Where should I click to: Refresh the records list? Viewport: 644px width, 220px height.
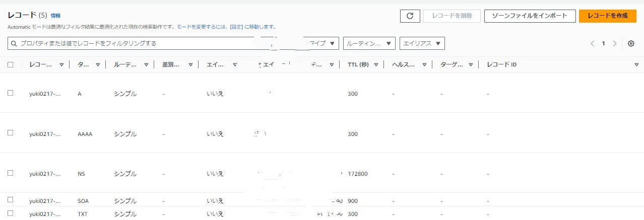(x=410, y=16)
